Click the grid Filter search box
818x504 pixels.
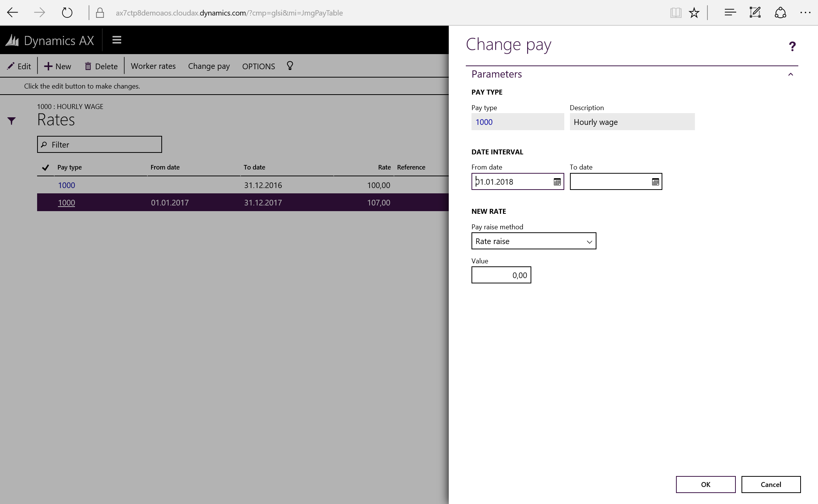click(x=100, y=145)
